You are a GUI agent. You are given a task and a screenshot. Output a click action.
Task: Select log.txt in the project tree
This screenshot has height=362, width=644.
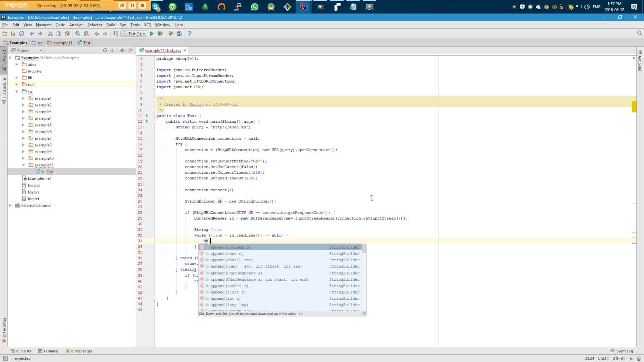33,199
